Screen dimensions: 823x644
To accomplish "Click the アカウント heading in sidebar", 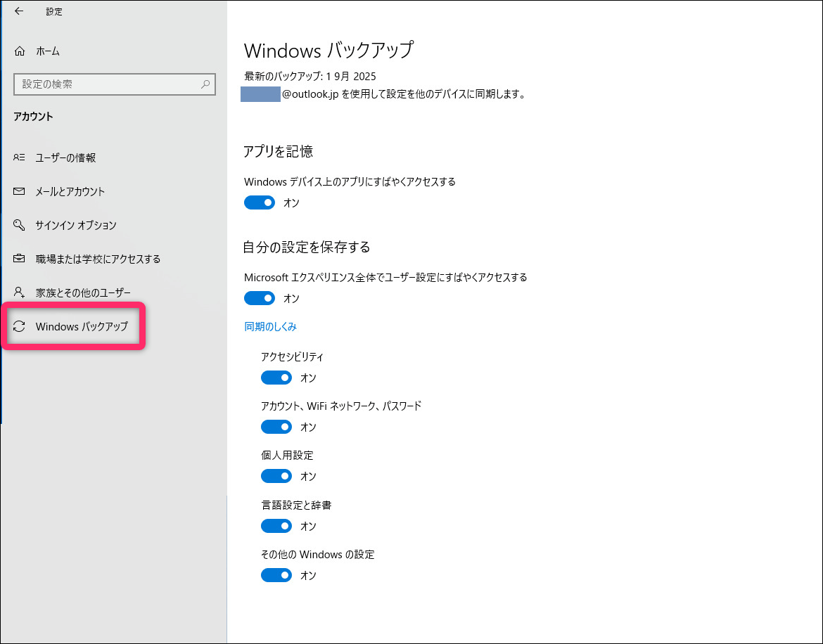I will 33,117.
